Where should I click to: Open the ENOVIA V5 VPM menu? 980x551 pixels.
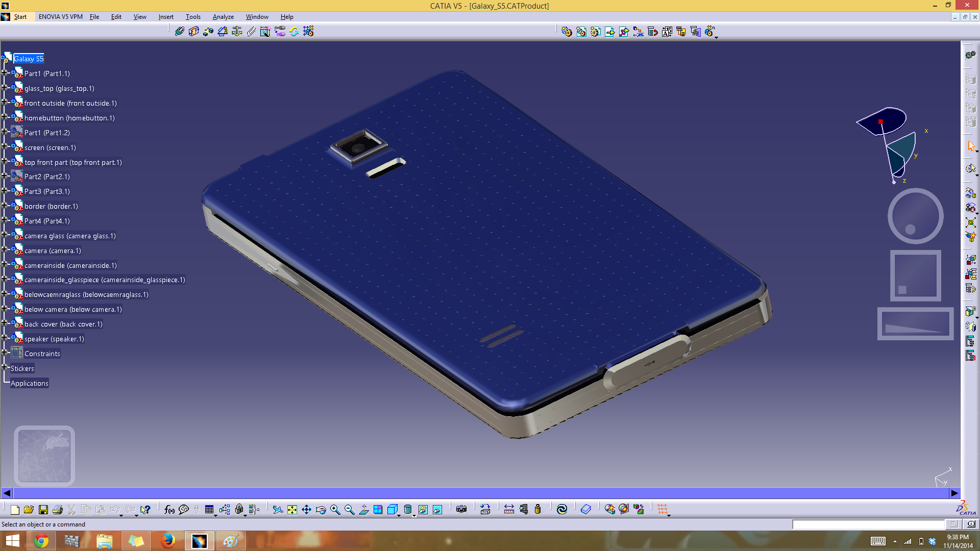61,17
